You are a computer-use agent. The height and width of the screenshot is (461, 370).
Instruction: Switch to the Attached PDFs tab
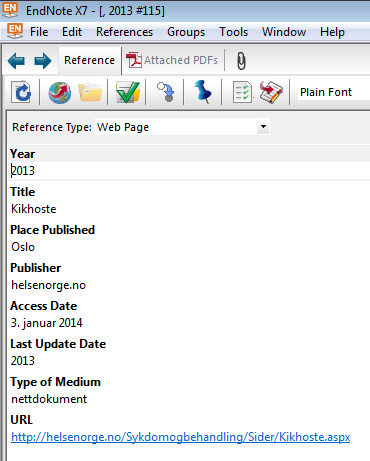(x=172, y=60)
